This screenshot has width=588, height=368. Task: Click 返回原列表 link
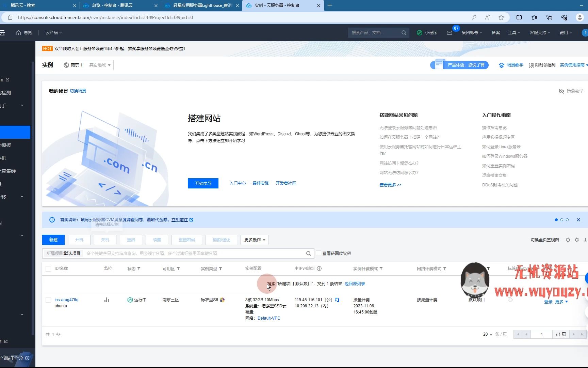coord(355,284)
